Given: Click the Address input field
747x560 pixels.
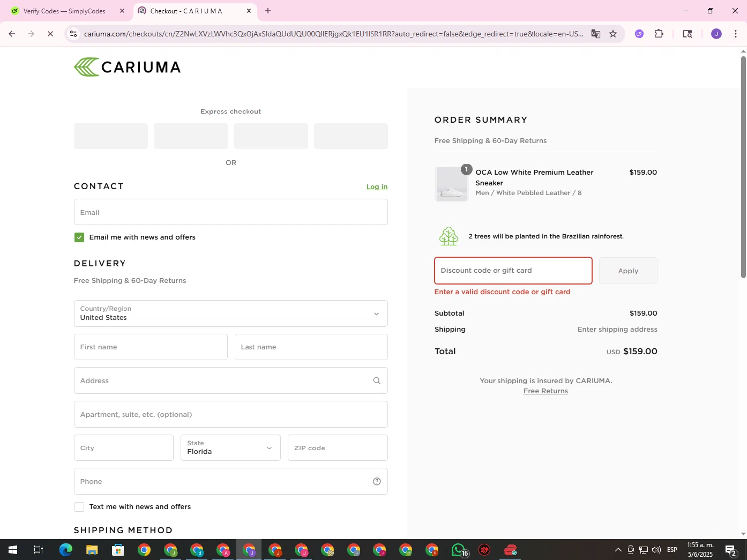Looking at the screenshot, I should point(231,381).
